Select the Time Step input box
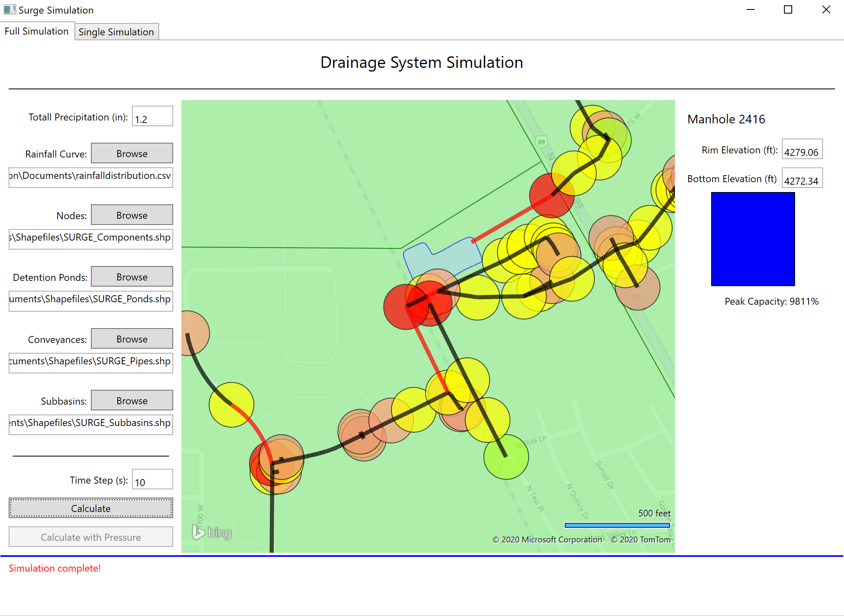This screenshot has height=616, width=844. (x=152, y=479)
